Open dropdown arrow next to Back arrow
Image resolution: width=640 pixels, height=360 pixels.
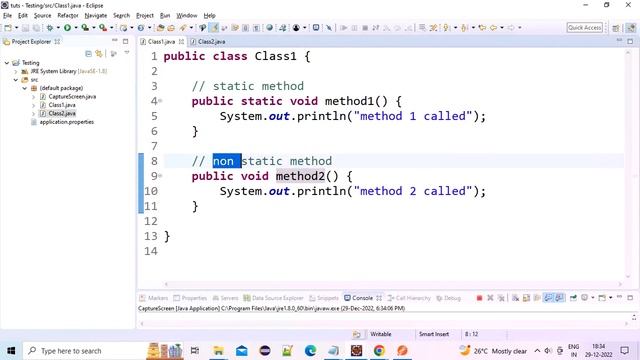(x=502, y=28)
